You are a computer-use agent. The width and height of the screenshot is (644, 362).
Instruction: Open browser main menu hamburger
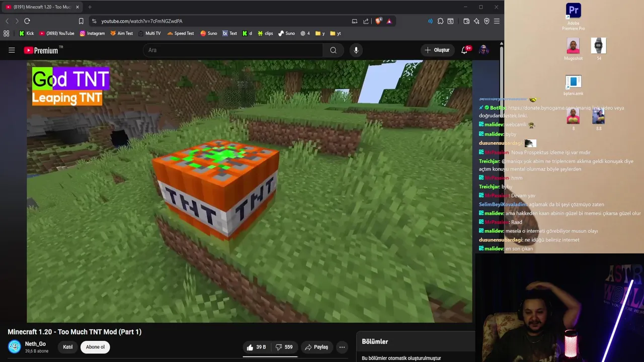(497, 21)
